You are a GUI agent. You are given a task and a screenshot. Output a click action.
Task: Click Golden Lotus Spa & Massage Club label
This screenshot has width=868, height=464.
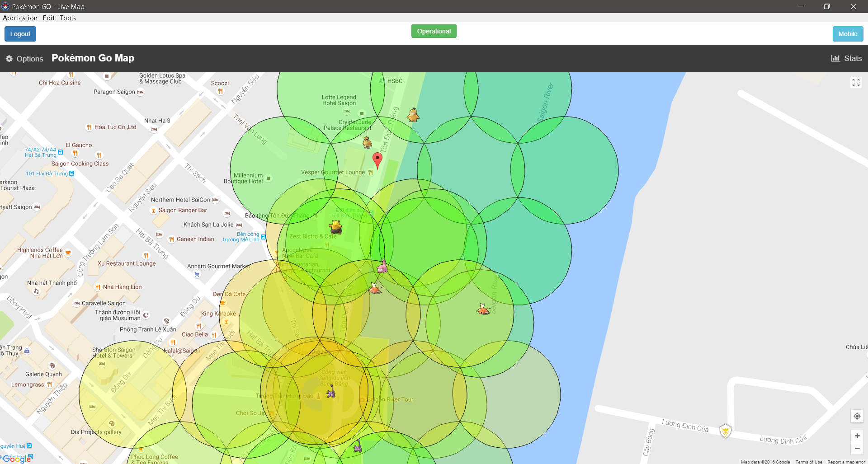pos(162,79)
